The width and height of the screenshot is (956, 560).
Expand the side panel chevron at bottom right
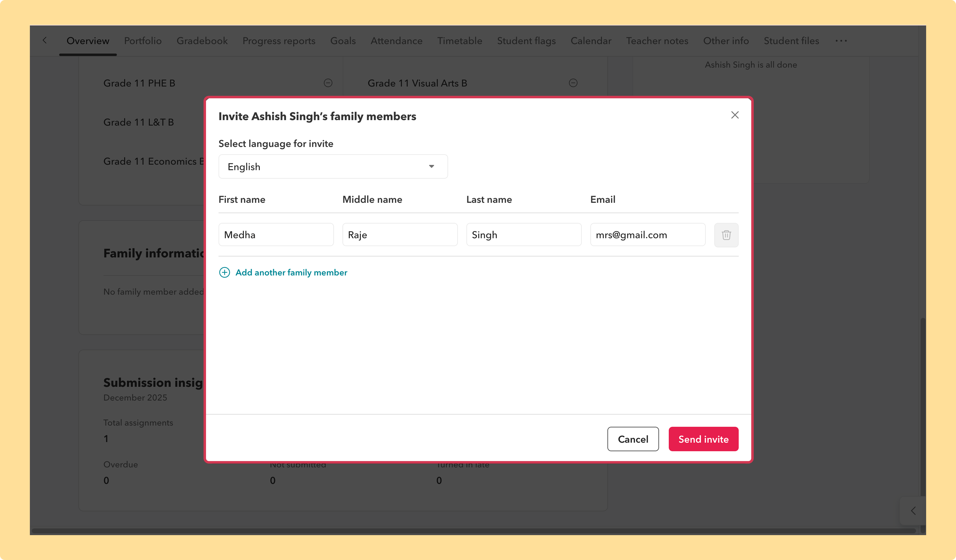pyautogui.click(x=913, y=511)
